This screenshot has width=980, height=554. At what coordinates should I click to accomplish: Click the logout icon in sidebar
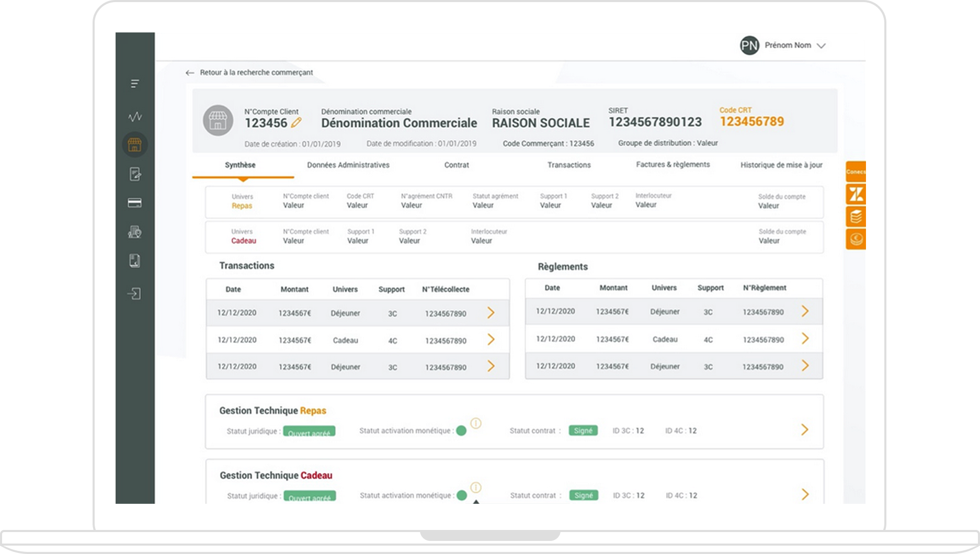click(135, 294)
